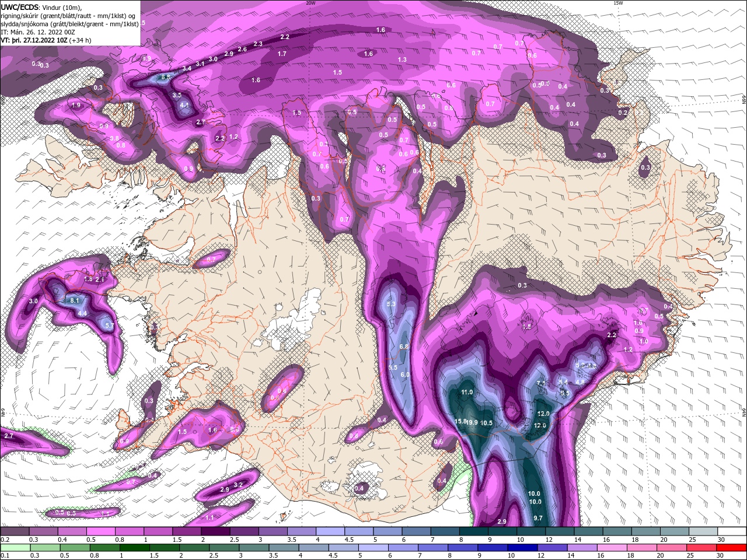Click the pale green 0.1–0.3 swatch in rain legend
This screenshot has width=747, height=560.
click(x=15, y=548)
